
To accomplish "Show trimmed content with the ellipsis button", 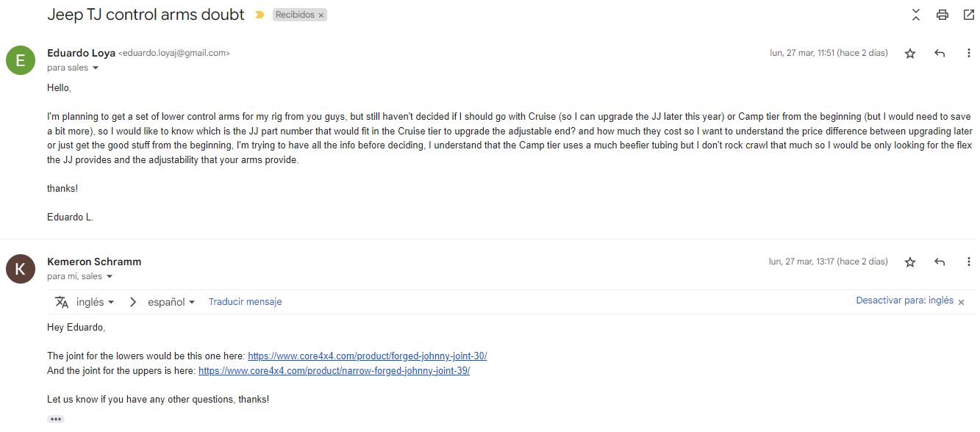I will coord(56,419).
